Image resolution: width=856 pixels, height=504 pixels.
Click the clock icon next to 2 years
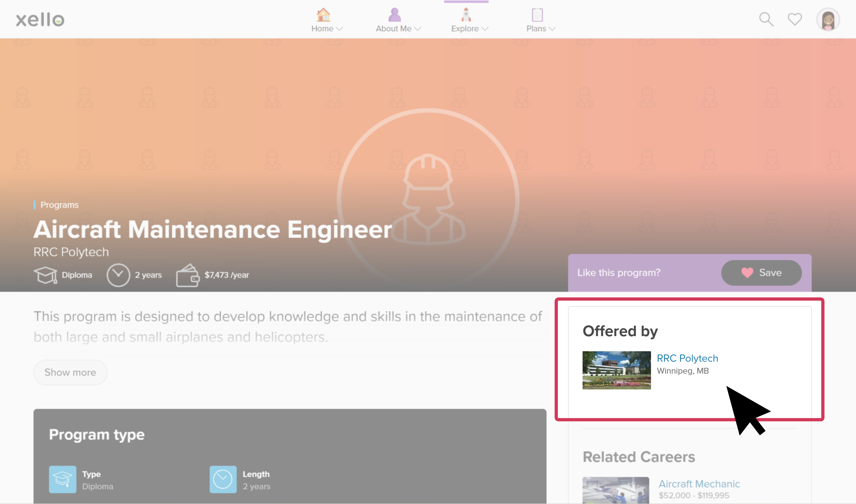point(118,275)
